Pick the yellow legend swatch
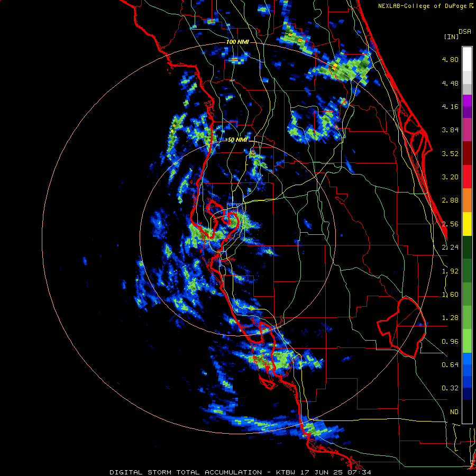 (467, 224)
